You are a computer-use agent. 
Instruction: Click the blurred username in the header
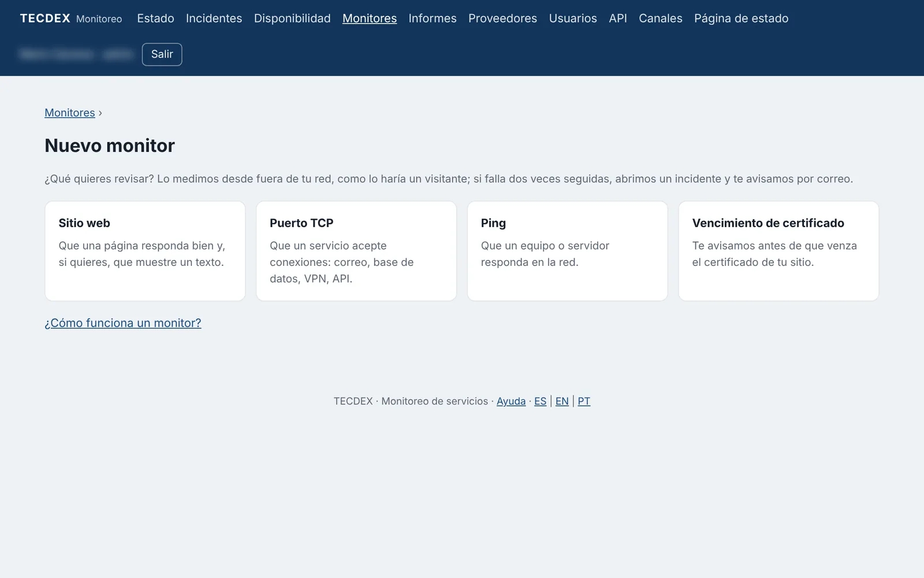(76, 54)
